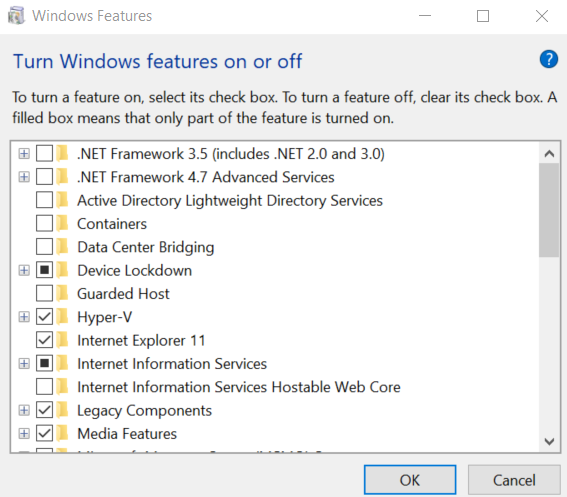Expand the Device Lockdown tree node

click(24, 271)
